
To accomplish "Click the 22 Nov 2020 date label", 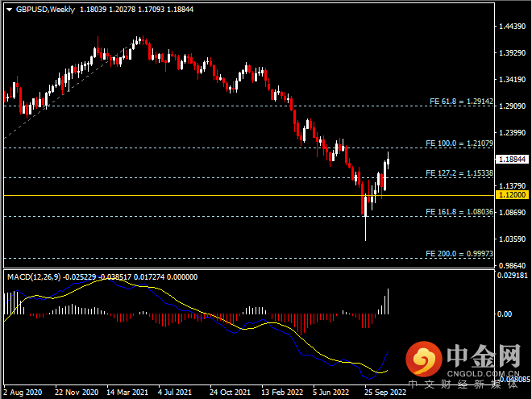I will click(77, 393).
